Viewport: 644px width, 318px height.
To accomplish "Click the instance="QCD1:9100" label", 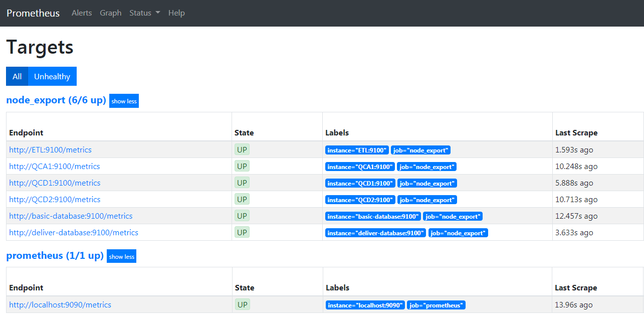I will click(x=360, y=183).
